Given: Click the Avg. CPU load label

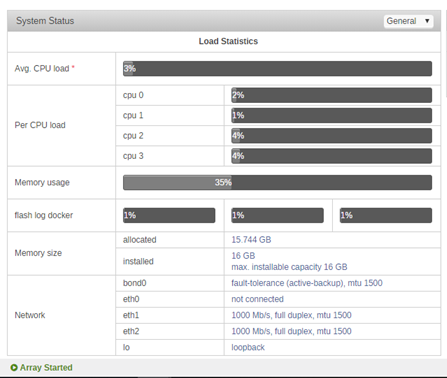Looking at the screenshot, I should click(42, 69).
